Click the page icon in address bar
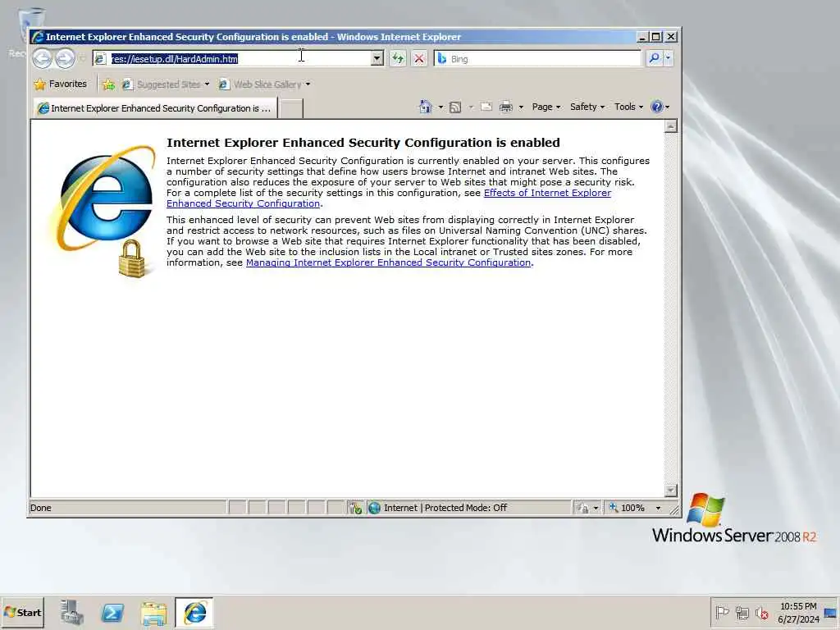Screen dimensions: 840x630 [x=100, y=58]
